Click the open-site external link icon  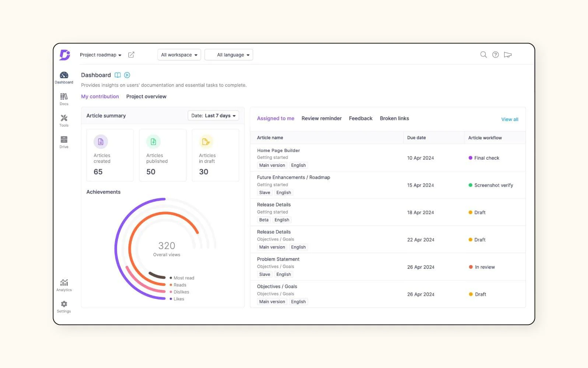pos(131,55)
